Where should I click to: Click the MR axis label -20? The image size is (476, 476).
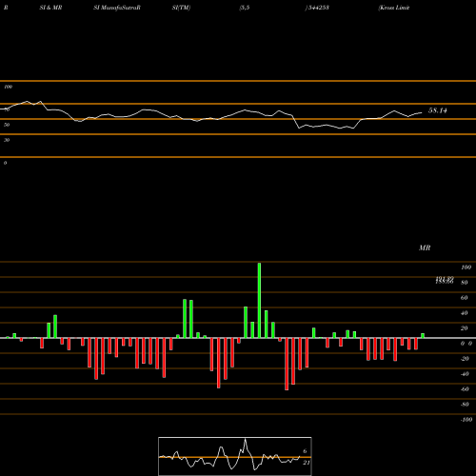(x=465, y=359)
